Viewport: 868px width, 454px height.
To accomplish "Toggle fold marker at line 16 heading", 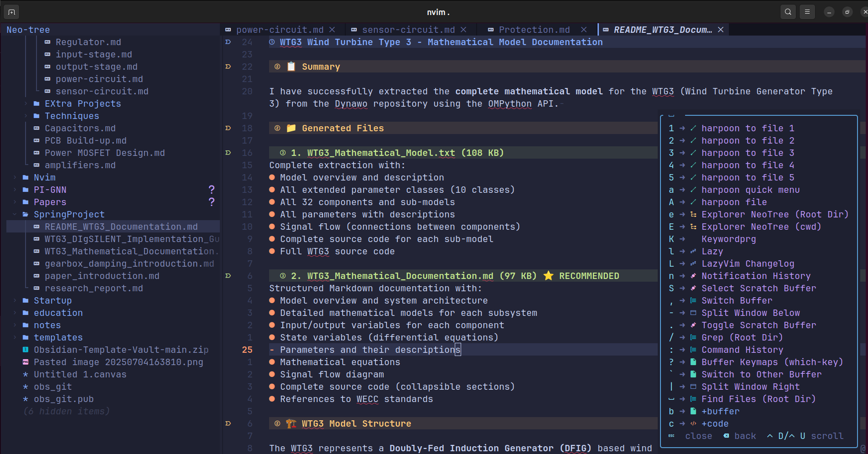I will click(228, 153).
